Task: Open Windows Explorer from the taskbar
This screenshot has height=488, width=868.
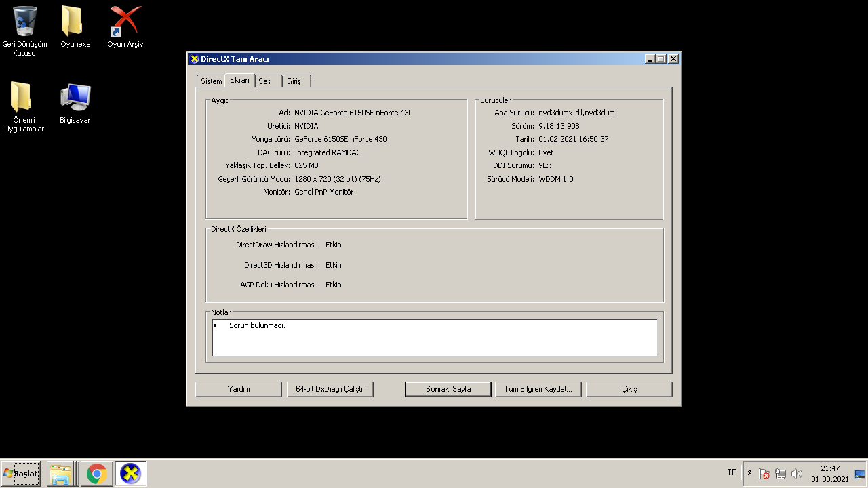Action: [x=60, y=474]
